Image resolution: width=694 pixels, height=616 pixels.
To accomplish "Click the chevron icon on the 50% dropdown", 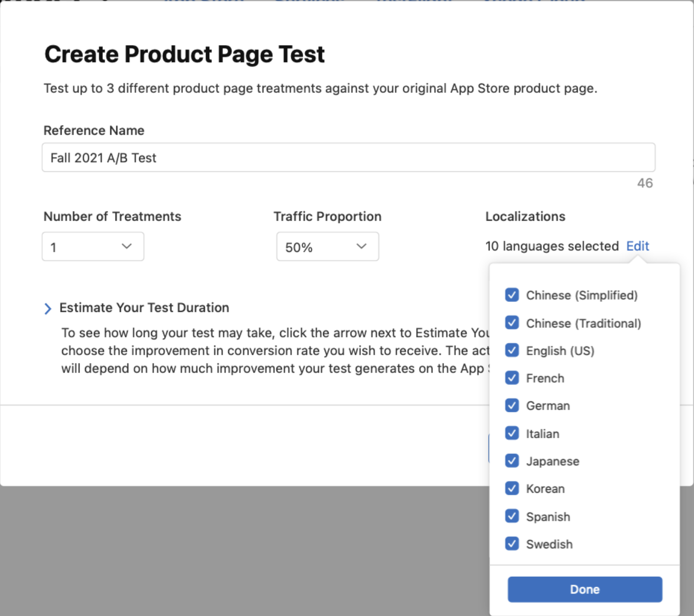I will click(361, 246).
